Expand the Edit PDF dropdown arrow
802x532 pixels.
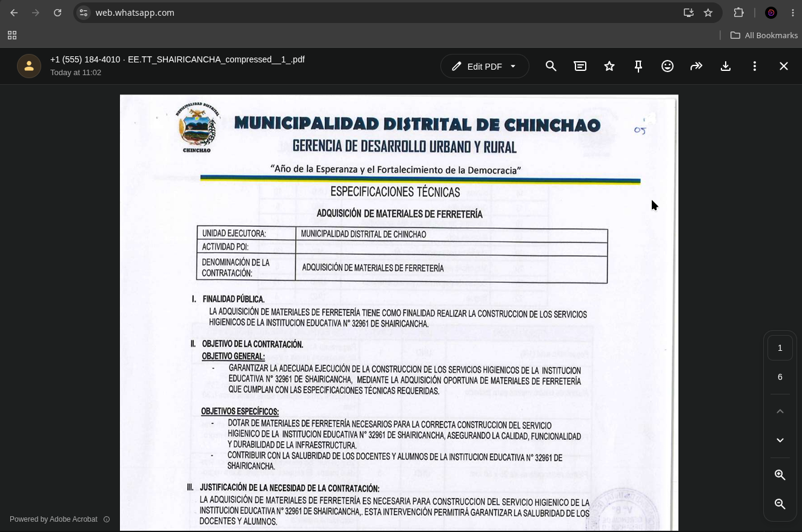pos(513,67)
